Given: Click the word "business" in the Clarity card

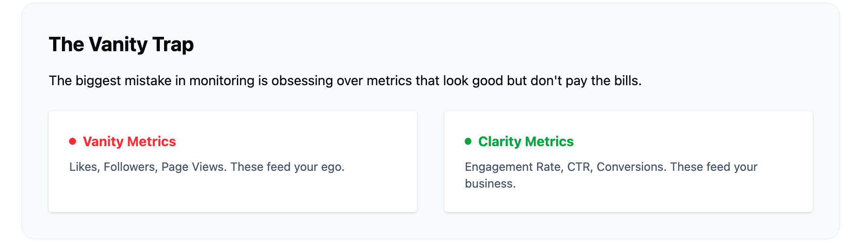Looking at the screenshot, I should (x=489, y=184).
